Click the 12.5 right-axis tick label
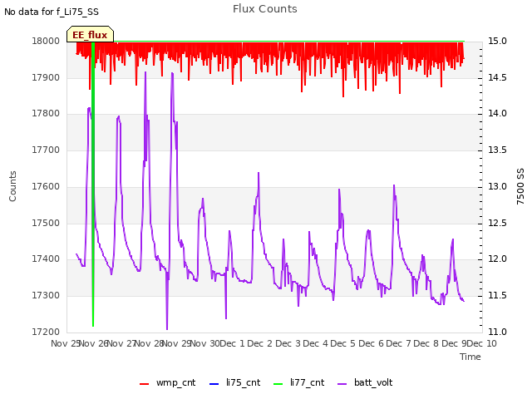532x399 pixels. coord(497,224)
